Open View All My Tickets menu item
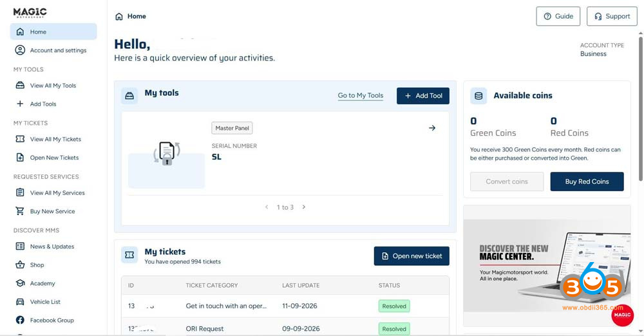 coord(53,139)
